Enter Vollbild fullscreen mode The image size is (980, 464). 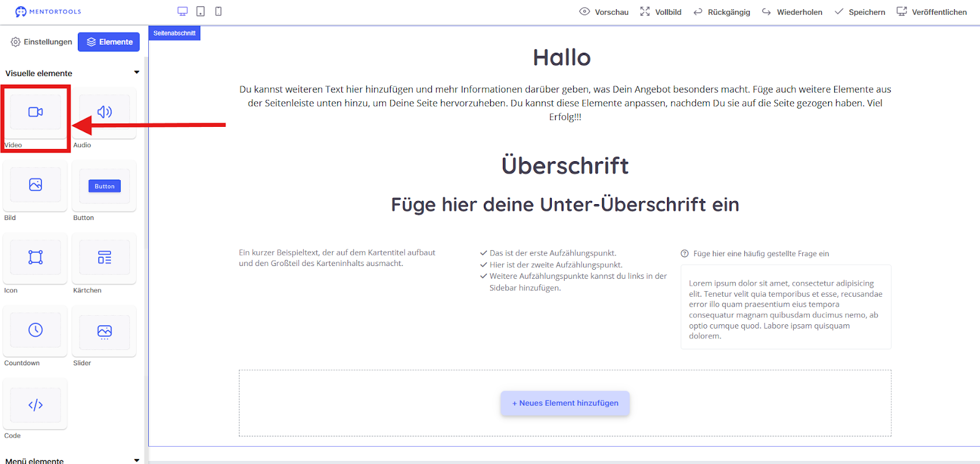[661, 12]
